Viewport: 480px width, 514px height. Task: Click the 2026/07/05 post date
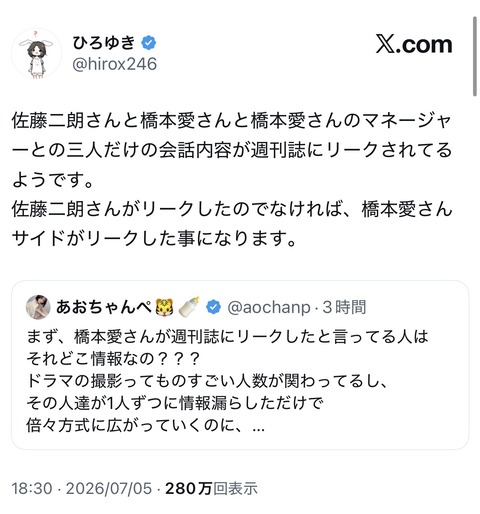[x=109, y=489]
